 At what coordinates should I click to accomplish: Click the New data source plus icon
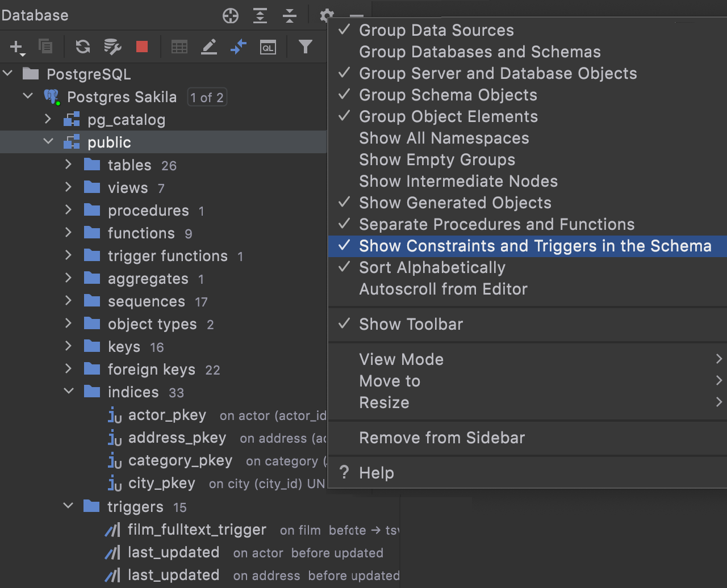point(17,47)
